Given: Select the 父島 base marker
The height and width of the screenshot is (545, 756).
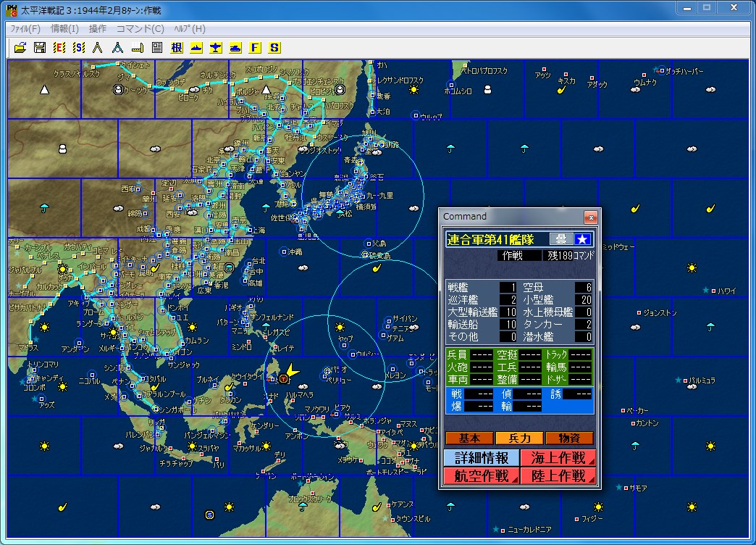Looking at the screenshot, I should click(x=369, y=244).
